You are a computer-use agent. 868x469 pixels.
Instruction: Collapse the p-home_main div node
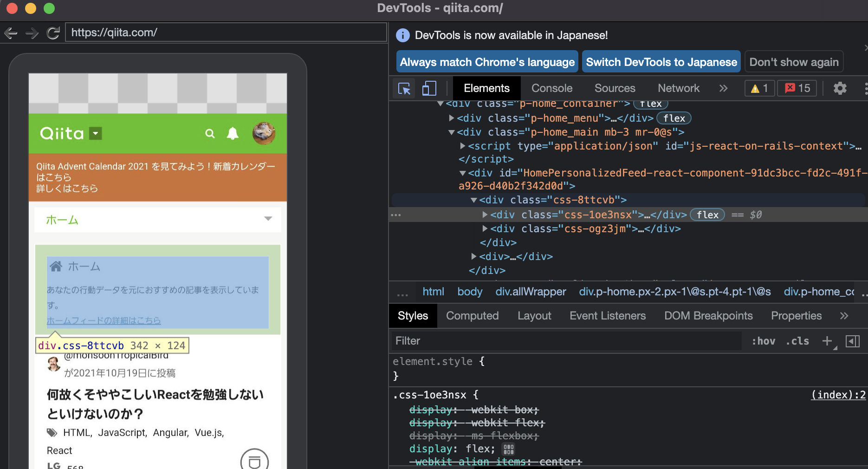tap(451, 132)
